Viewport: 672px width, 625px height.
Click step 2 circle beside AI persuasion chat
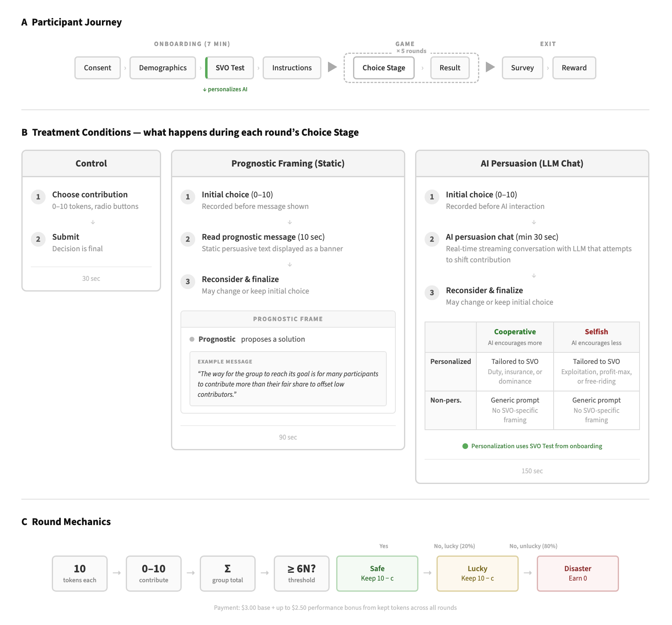pyautogui.click(x=432, y=239)
